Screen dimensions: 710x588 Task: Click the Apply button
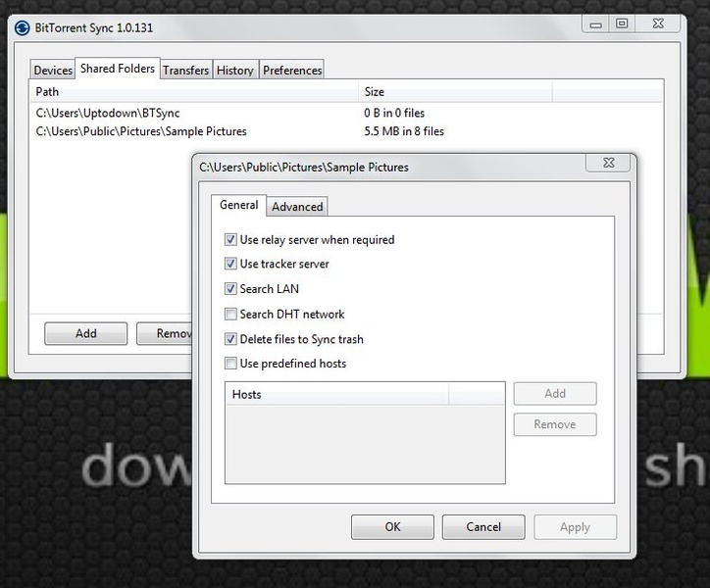575,527
